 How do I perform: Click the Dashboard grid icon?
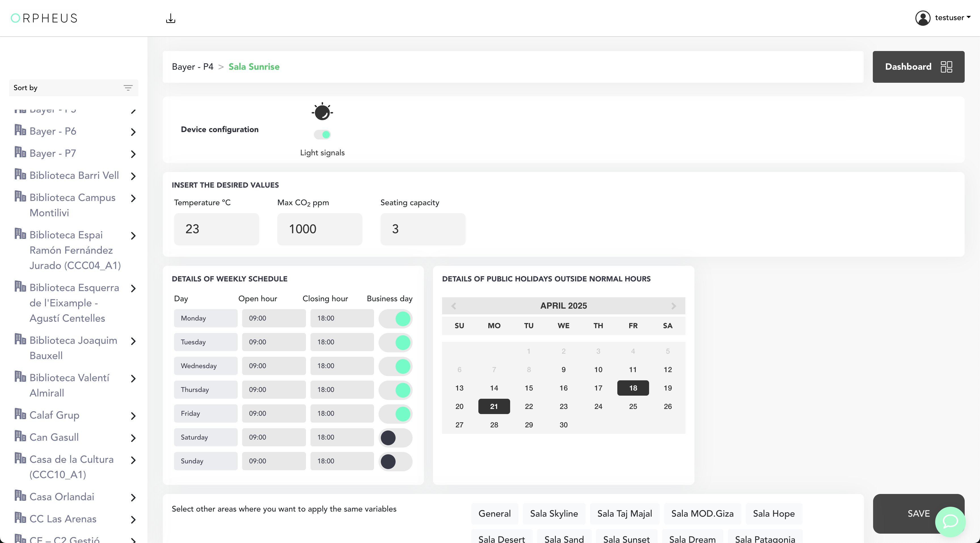point(946,67)
